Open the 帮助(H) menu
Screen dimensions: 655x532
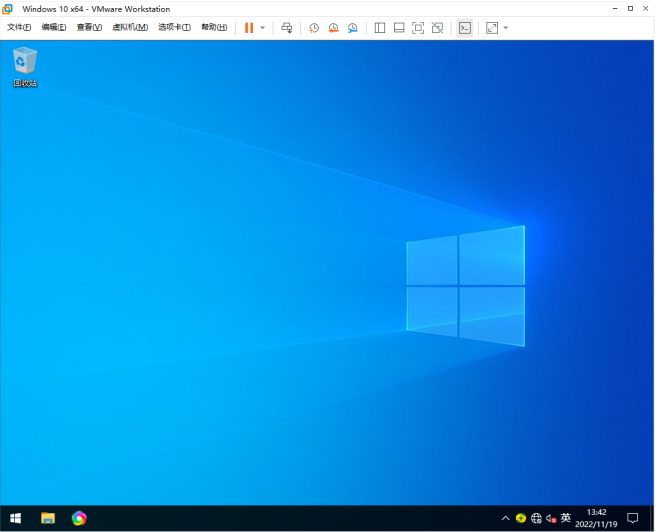click(214, 28)
